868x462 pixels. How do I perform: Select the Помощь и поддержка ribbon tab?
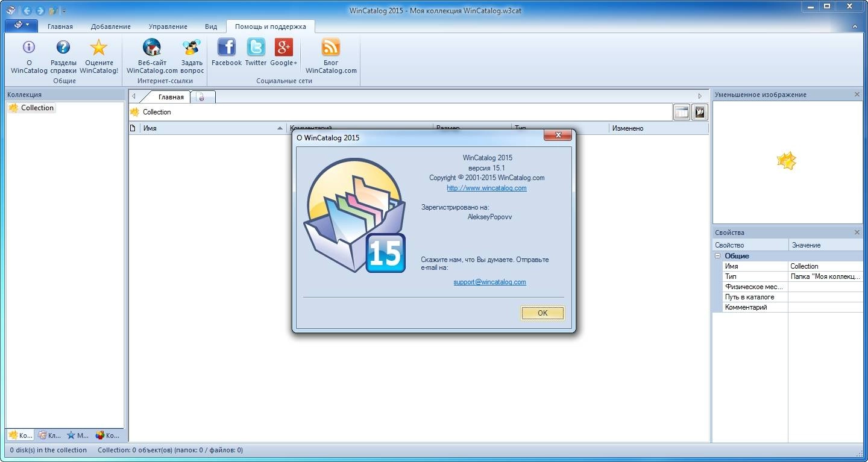[x=271, y=27]
